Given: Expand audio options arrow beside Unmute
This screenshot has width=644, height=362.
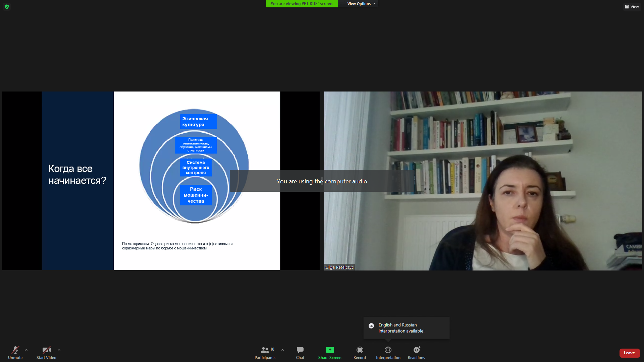Looking at the screenshot, I should click(x=26, y=350).
